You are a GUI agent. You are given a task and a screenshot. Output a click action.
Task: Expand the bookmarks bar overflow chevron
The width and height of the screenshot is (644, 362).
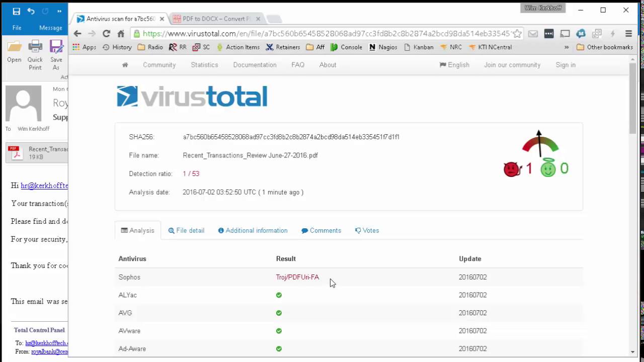pyautogui.click(x=567, y=47)
